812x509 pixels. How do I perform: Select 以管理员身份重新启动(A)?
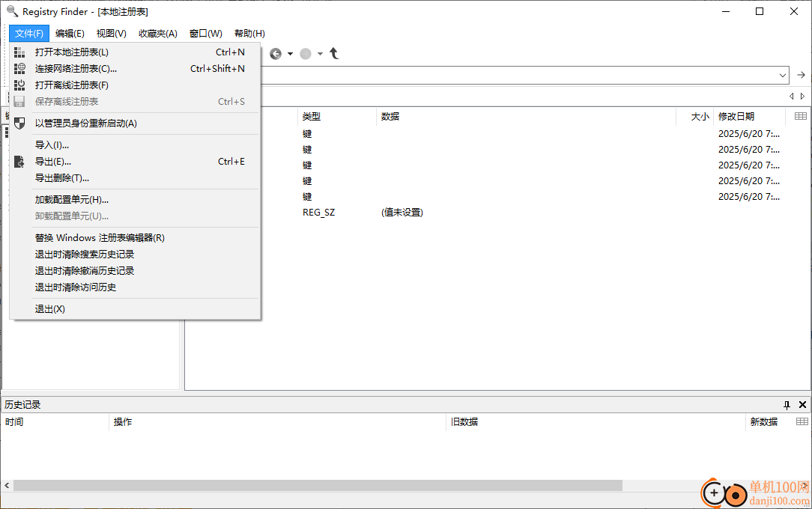pos(135,124)
